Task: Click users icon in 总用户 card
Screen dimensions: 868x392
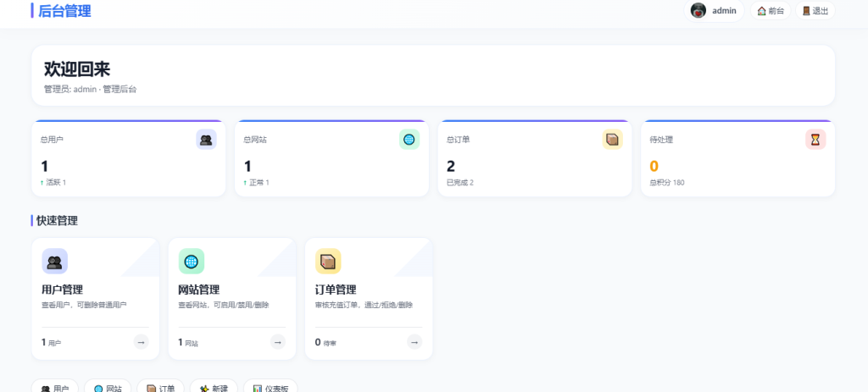Action: [206, 140]
